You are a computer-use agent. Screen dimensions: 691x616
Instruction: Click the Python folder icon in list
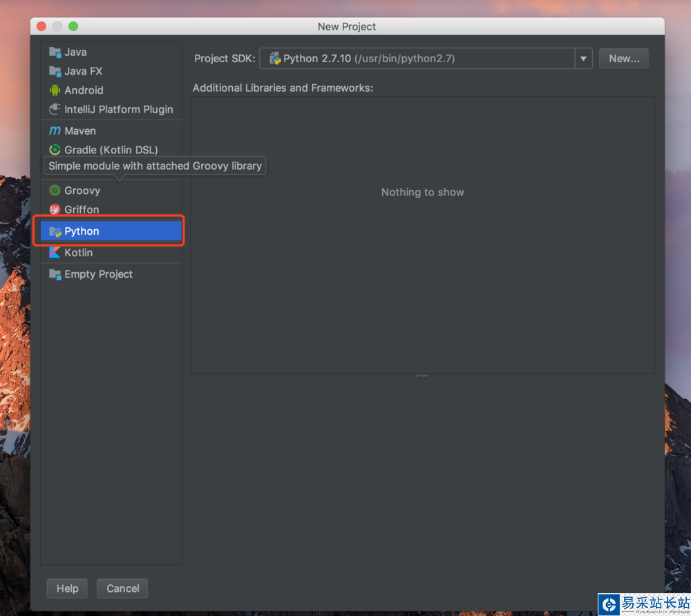55,231
